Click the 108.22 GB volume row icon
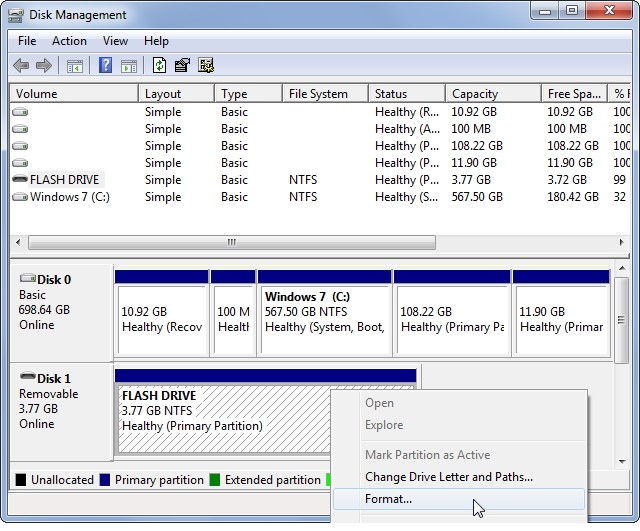The width and height of the screenshot is (640, 531). [x=20, y=146]
